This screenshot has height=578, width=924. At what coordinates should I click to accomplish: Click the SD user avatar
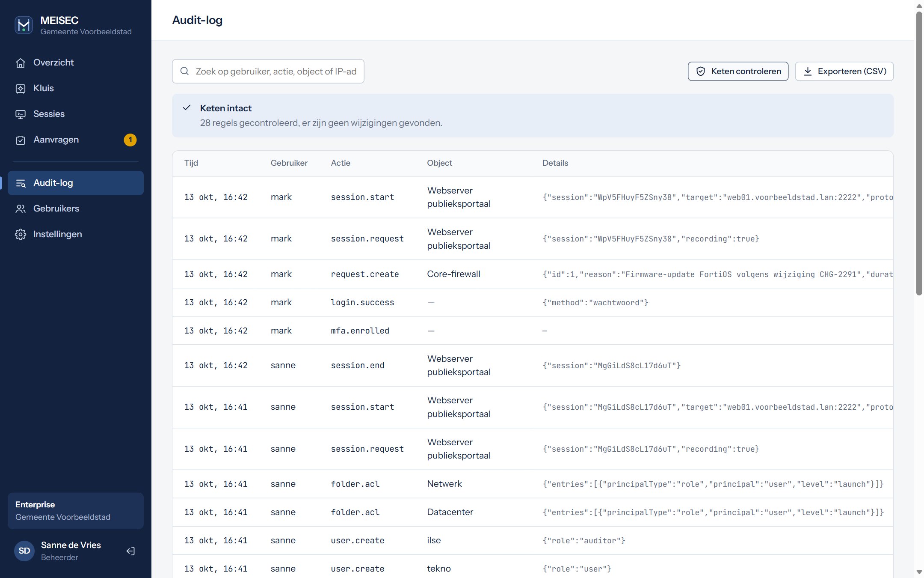pos(24,551)
